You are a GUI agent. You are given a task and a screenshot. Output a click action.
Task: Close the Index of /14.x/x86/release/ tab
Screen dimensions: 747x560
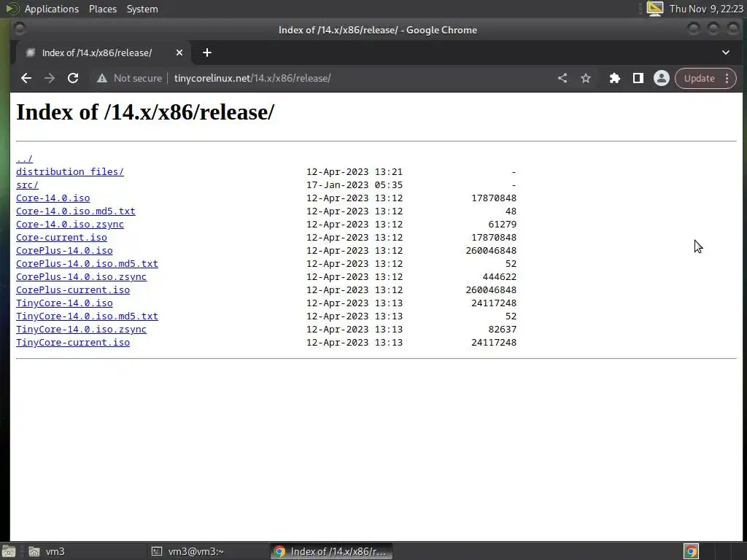click(179, 52)
